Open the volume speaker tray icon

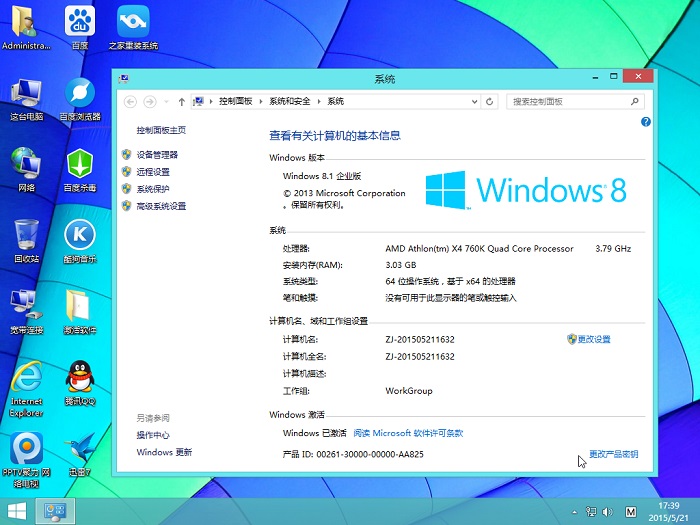607,512
